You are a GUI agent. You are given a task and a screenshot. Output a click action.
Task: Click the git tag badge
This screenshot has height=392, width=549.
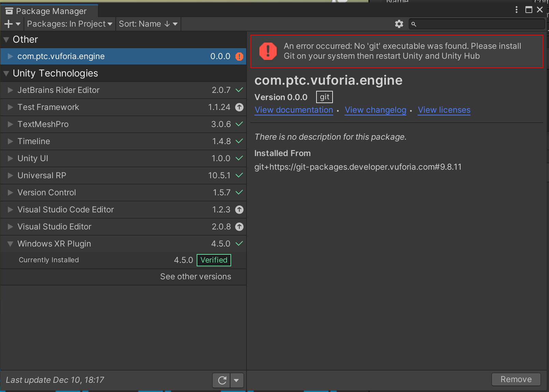pos(324,97)
